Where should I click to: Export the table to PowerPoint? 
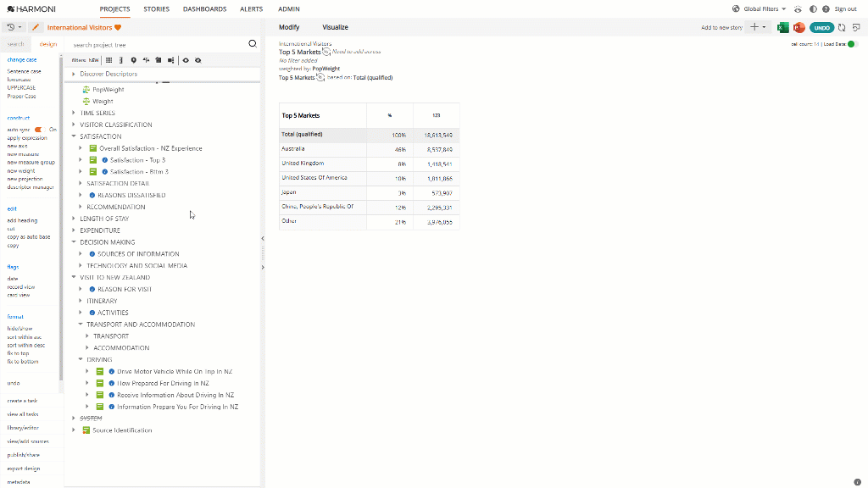pos(798,28)
